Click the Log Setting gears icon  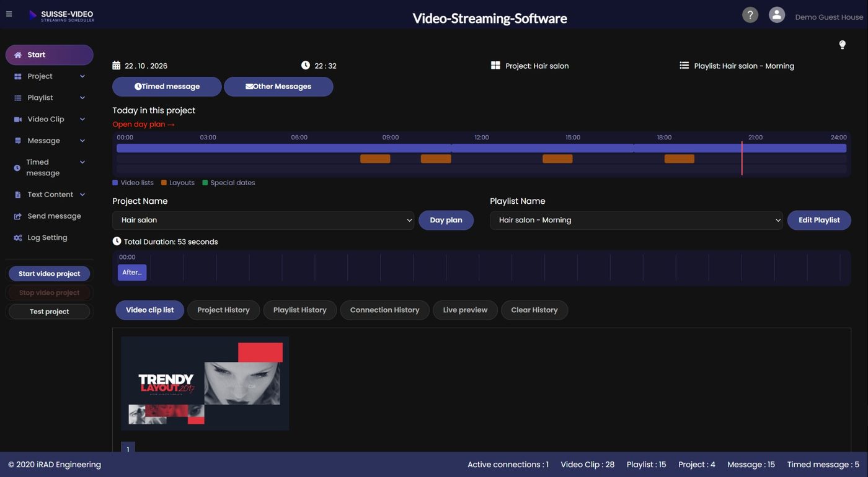[18, 238]
